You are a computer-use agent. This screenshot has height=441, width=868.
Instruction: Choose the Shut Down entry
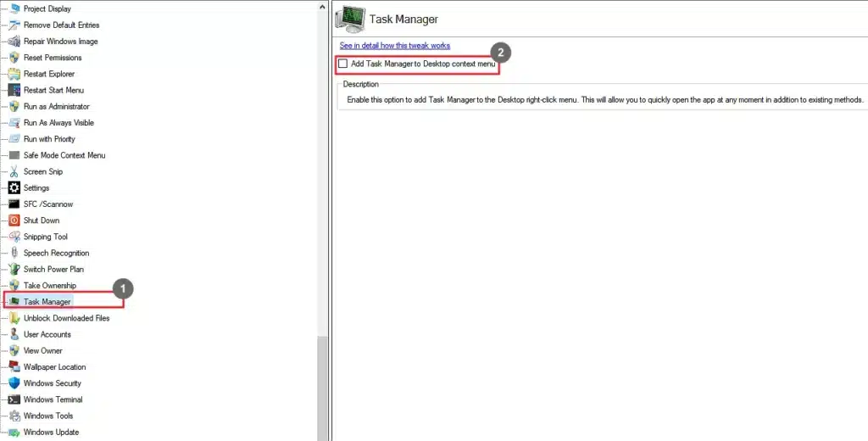[42, 220]
